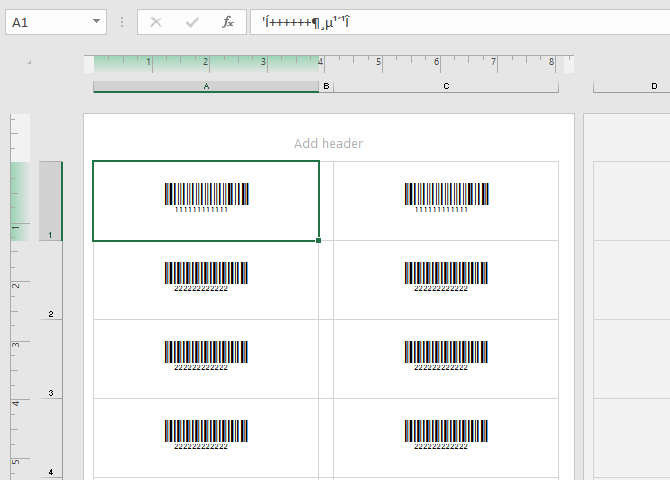Select the barcode in column C, row 1
670x480 pixels.
coord(446,197)
